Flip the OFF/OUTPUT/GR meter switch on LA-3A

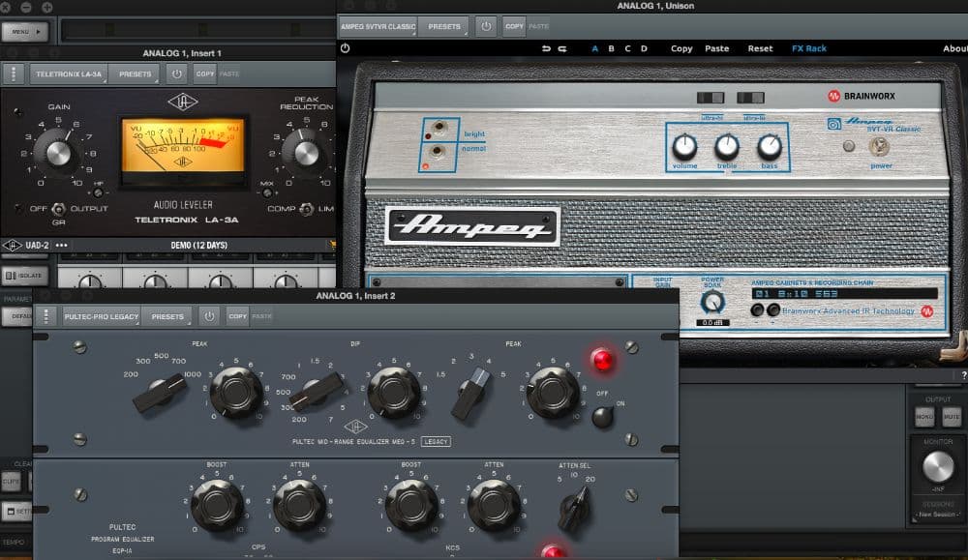(x=59, y=209)
